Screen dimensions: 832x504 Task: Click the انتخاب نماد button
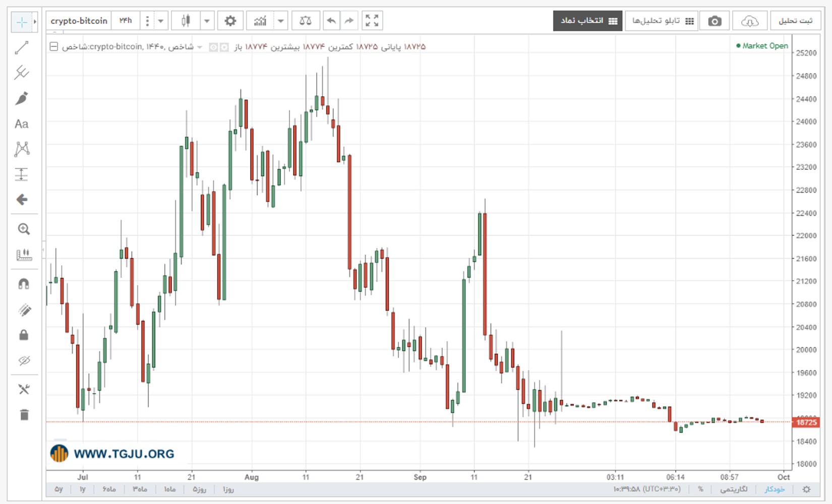[588, 21]
